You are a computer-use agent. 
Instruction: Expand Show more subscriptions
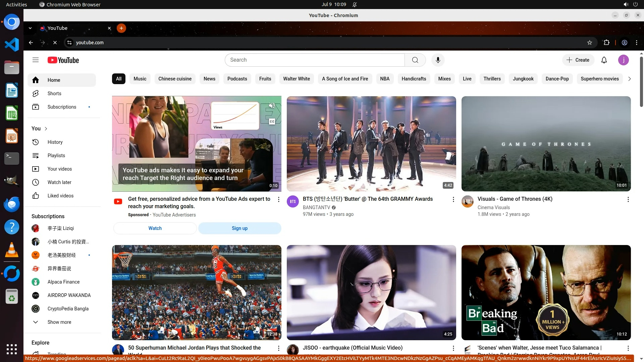[59, 322]
